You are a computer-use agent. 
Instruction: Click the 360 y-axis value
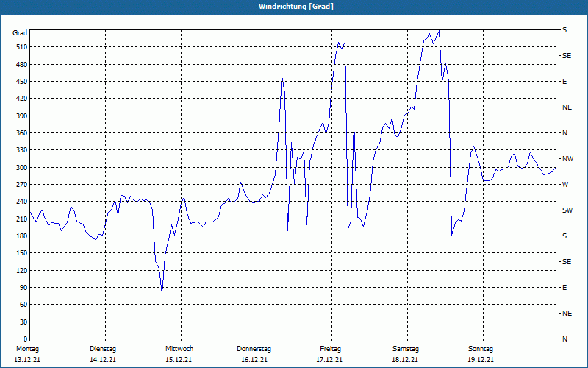(x=22, y=133)
